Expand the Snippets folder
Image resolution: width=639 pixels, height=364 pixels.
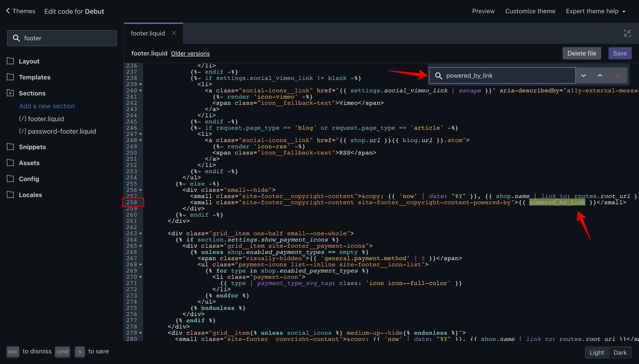[32, 147]
